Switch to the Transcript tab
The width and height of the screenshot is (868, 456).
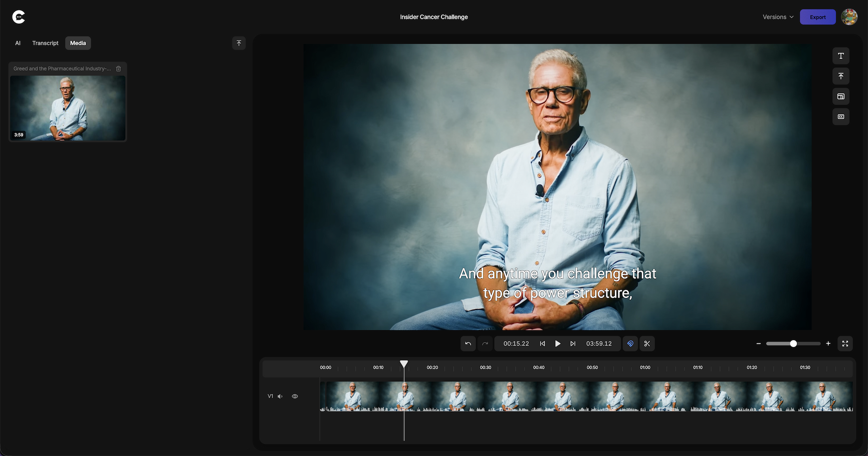pos(45,43)
